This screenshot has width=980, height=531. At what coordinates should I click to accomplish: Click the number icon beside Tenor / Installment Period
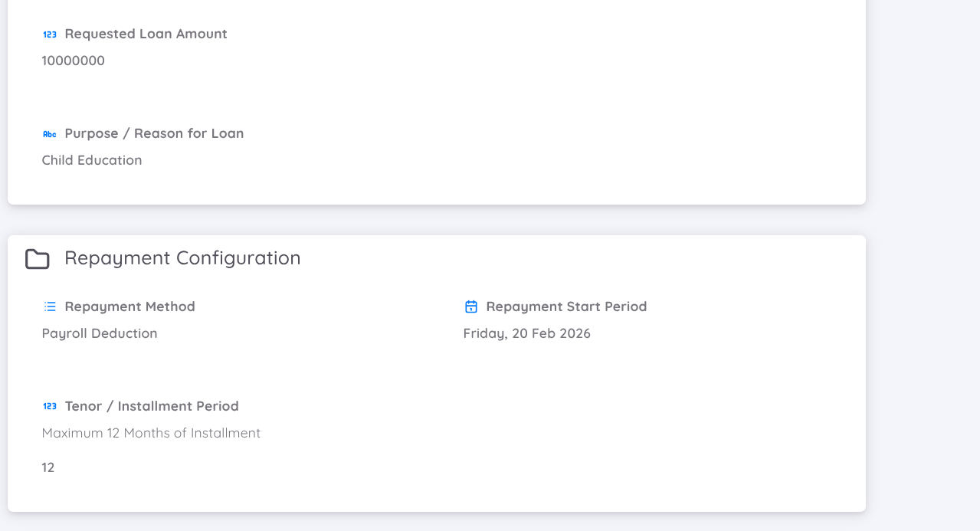click(50, 406)
